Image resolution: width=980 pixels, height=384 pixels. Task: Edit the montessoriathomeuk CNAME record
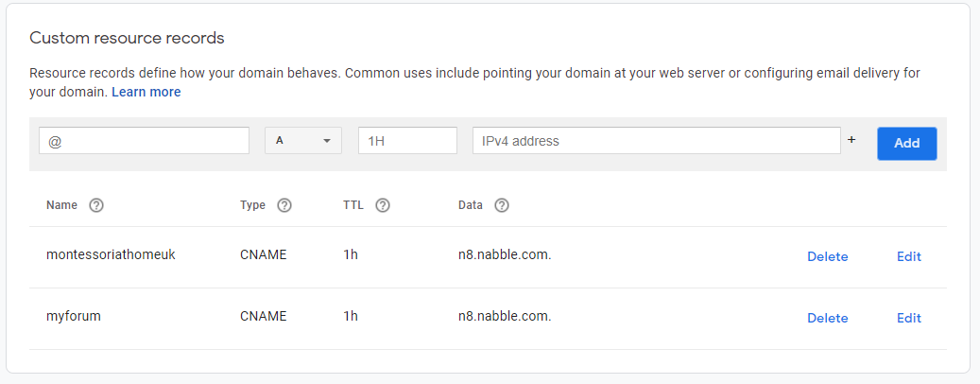[908, 256]
